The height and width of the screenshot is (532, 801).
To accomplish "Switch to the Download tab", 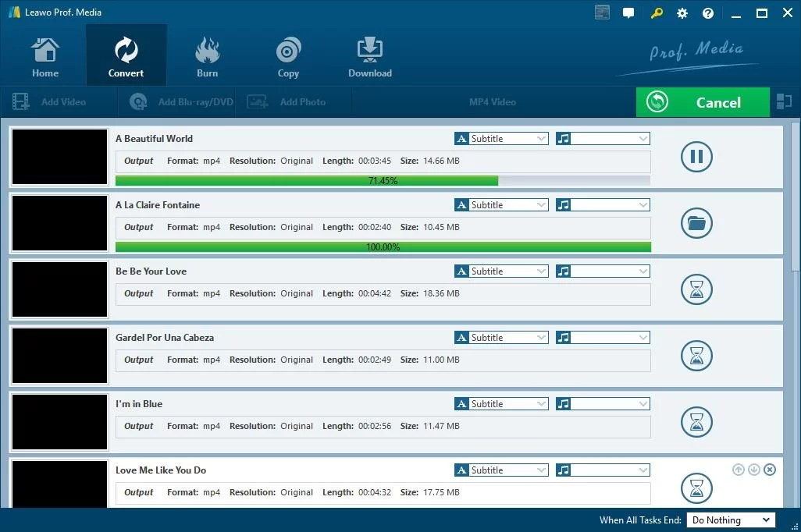I will point(369,55).
